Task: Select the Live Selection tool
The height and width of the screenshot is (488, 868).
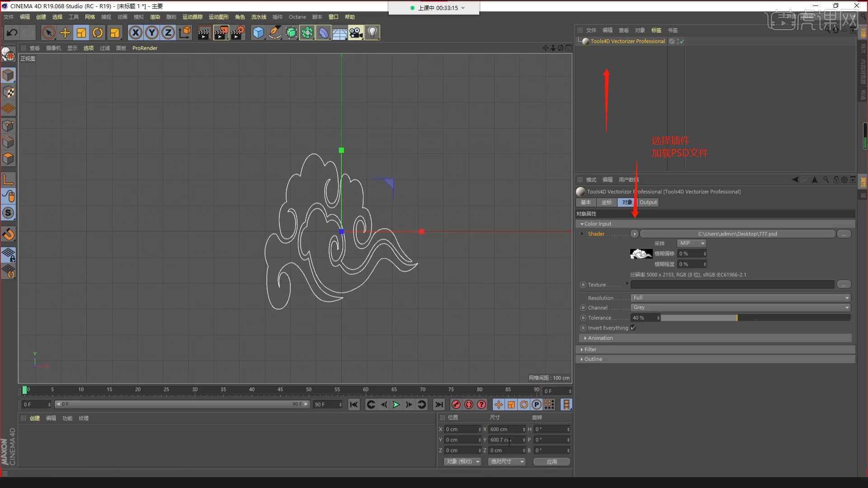Action: [48, 33]
